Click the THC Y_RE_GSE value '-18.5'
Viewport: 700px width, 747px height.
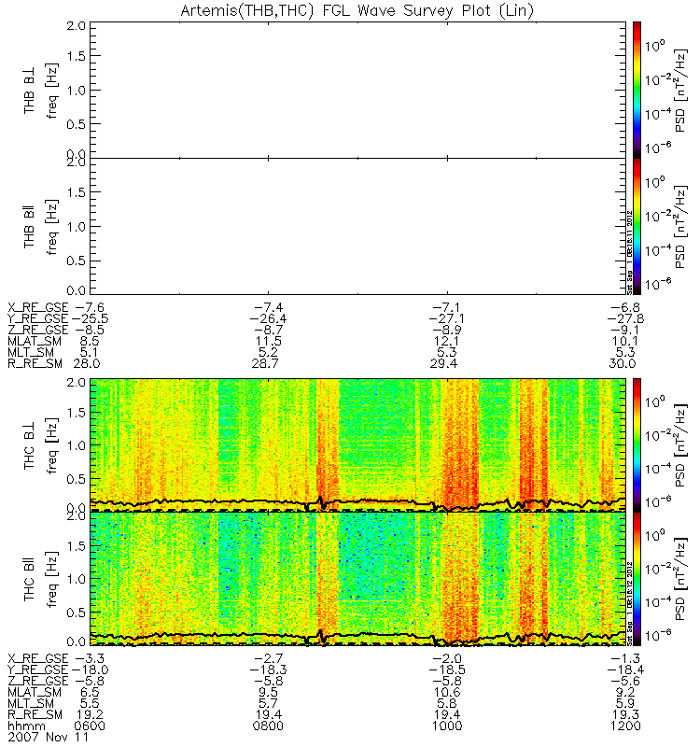coord(447,670)
